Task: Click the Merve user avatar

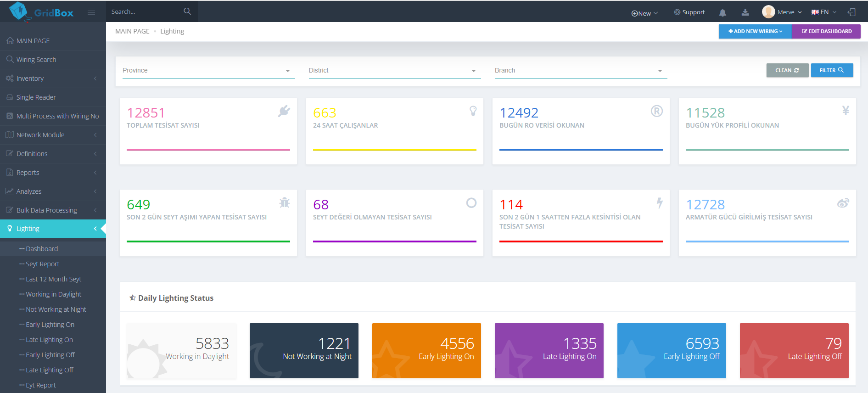Action: point(768,12)
